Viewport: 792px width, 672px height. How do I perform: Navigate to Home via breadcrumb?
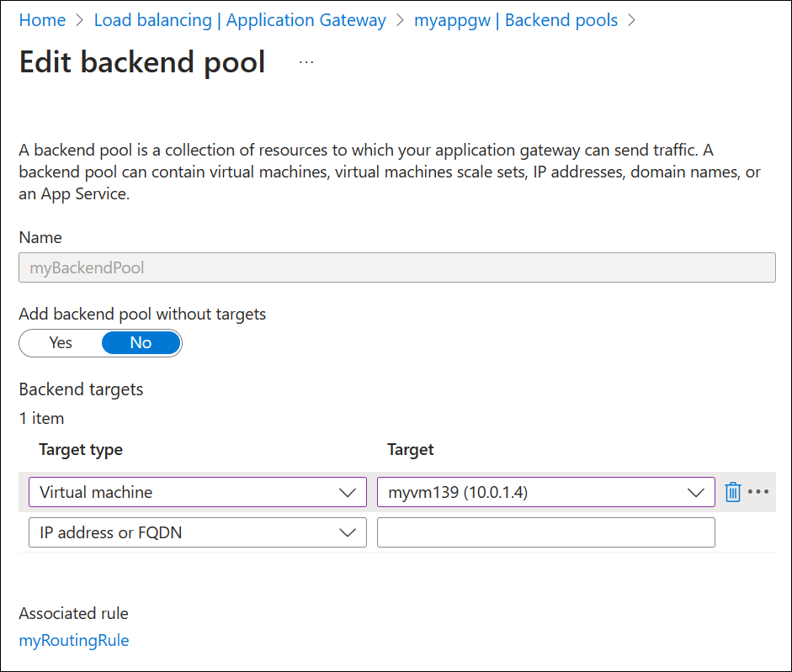click(42, 19)
